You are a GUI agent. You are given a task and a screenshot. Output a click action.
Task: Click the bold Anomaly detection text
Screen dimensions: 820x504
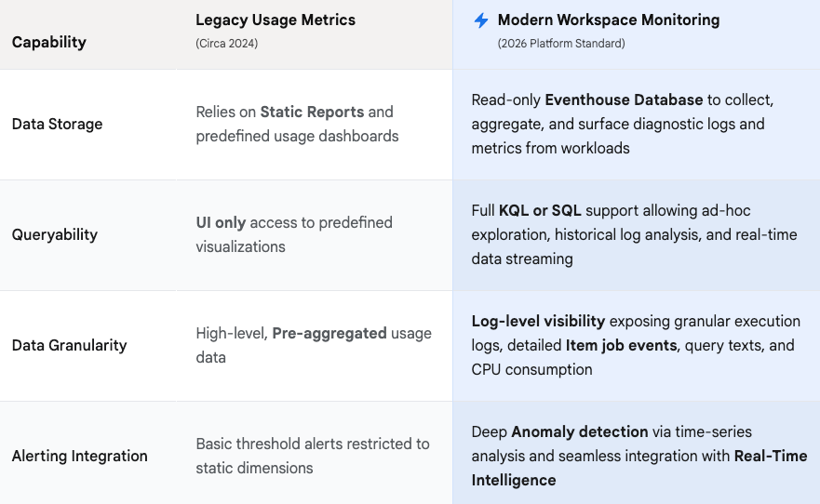pyautogui.click(x=580, y=431)
